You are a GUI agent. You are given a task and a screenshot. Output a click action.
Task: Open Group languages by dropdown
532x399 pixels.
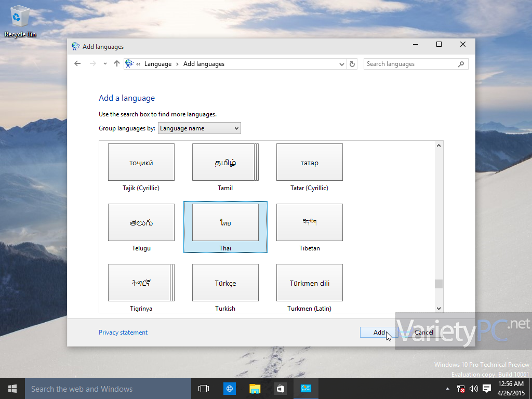point(199,128)
